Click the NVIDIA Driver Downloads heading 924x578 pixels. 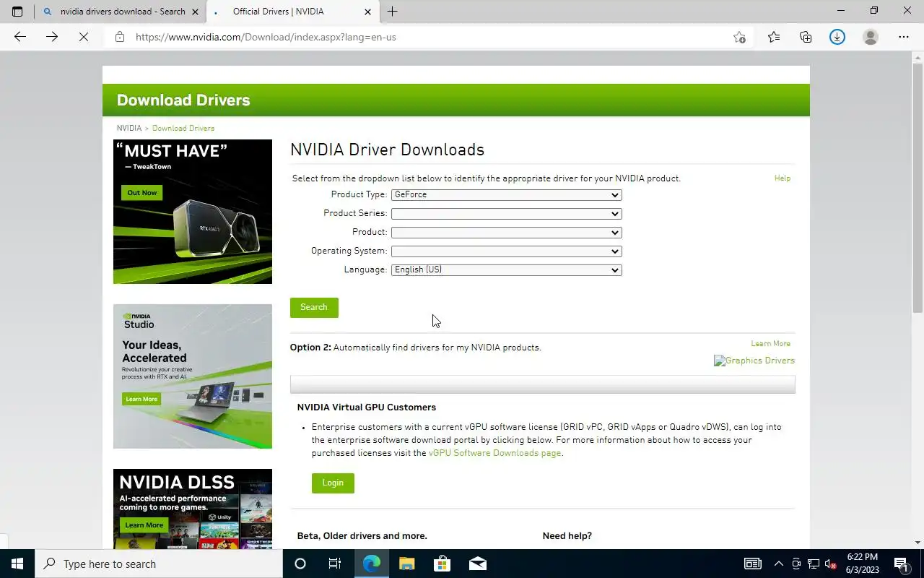click(x=387, y=150)
